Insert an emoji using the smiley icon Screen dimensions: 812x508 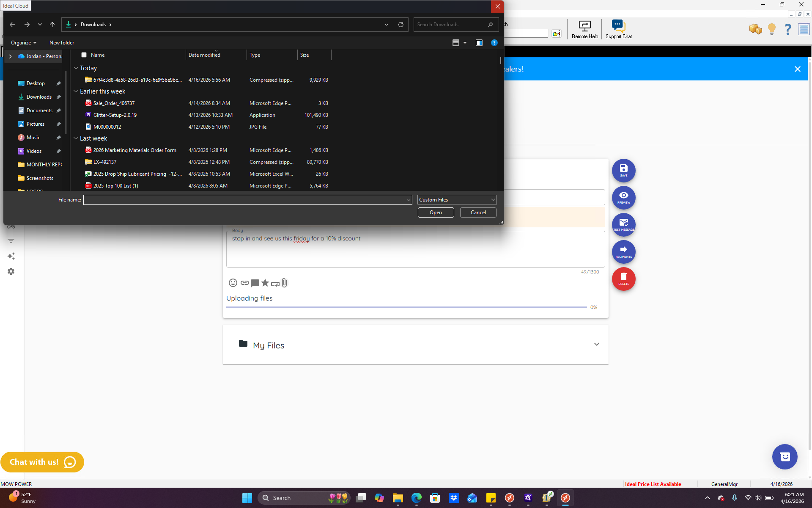[233, 283]
